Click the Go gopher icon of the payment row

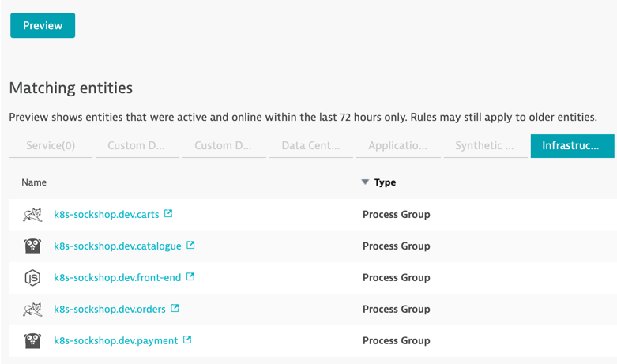coord(32,341)
